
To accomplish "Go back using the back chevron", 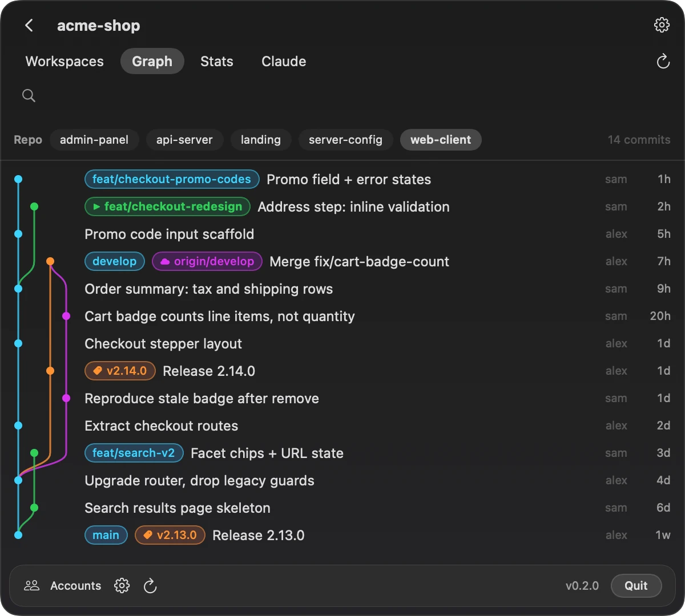I will (29, 25).
